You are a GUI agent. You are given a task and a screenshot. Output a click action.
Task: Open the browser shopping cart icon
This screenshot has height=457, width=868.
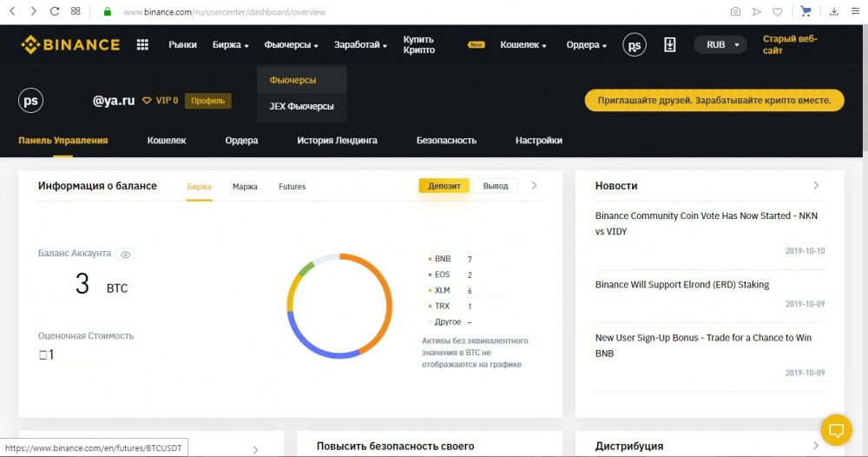pyautogui.click(x=806, y=12)
